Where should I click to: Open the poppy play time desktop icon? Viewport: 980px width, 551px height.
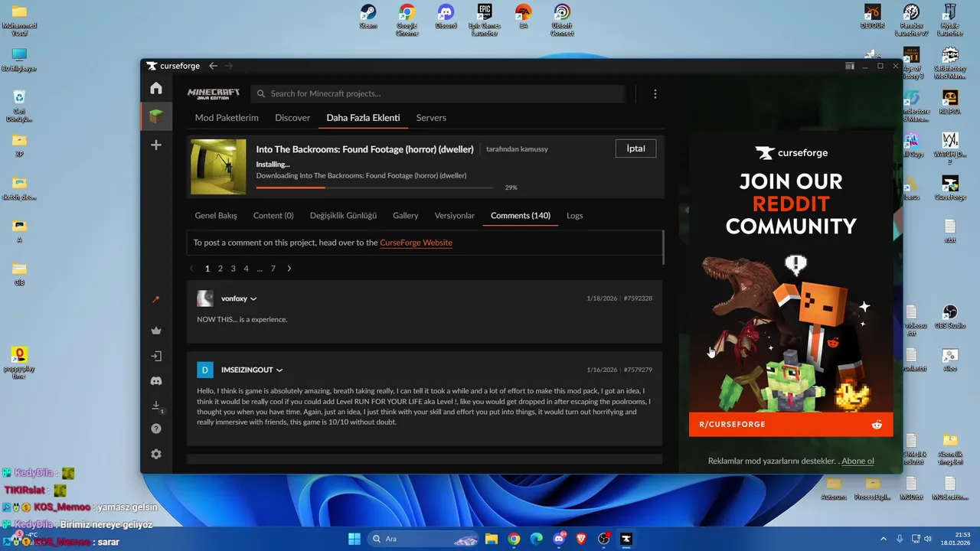click(19, 363)
